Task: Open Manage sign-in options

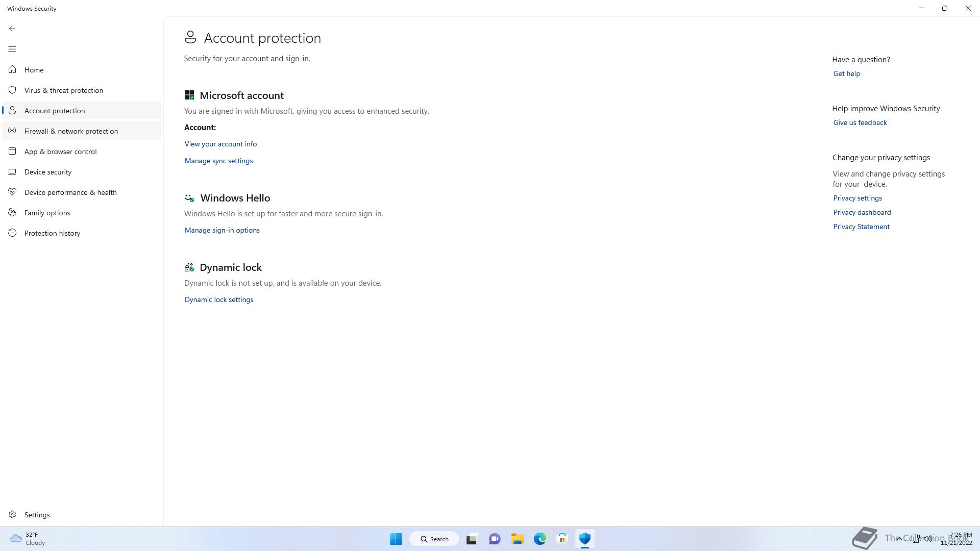Action: (222, 230)
